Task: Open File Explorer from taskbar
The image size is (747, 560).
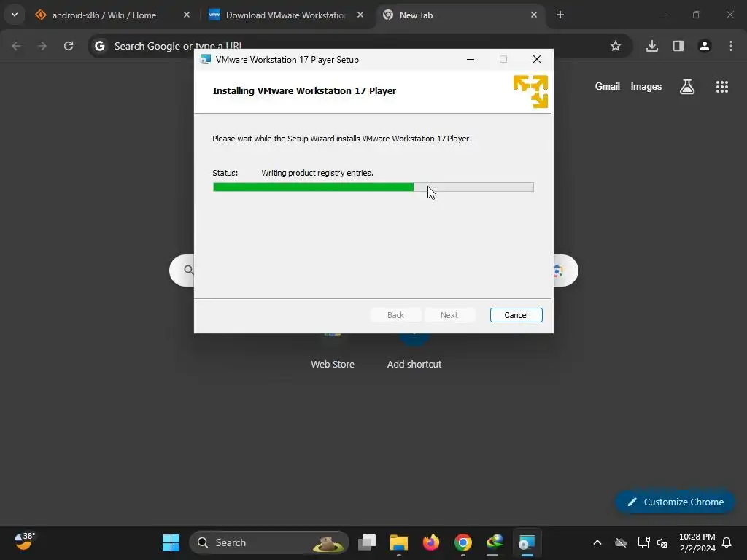Action: tap(399, 542)
